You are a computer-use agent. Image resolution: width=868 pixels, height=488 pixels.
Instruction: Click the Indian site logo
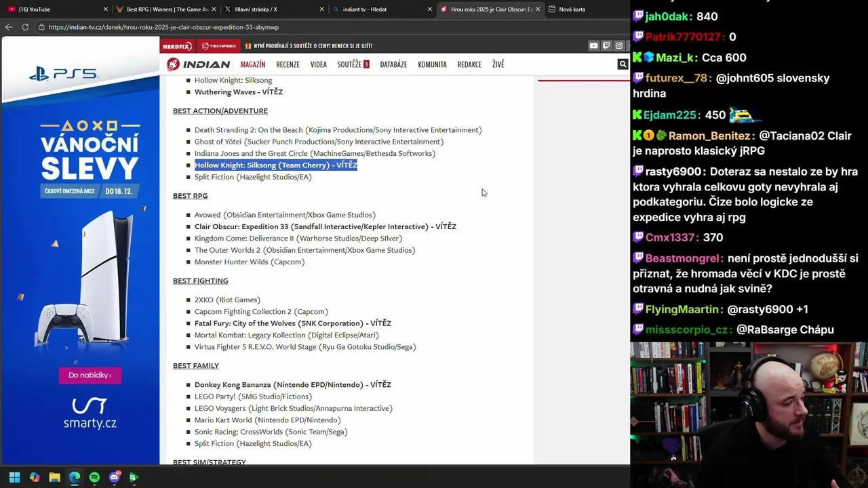coord(198,64)
